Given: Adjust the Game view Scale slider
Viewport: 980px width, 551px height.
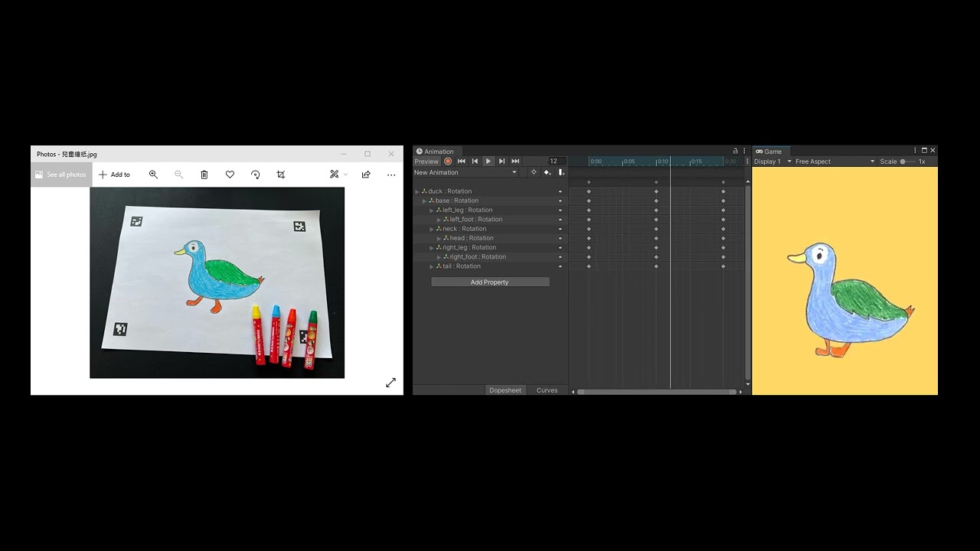Looking at the screenshot, I should click(907, 161).
